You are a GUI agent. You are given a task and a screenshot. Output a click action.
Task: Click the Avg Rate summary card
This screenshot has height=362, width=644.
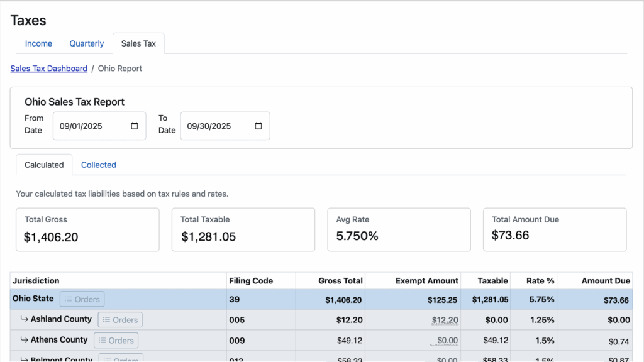point(399,229)
